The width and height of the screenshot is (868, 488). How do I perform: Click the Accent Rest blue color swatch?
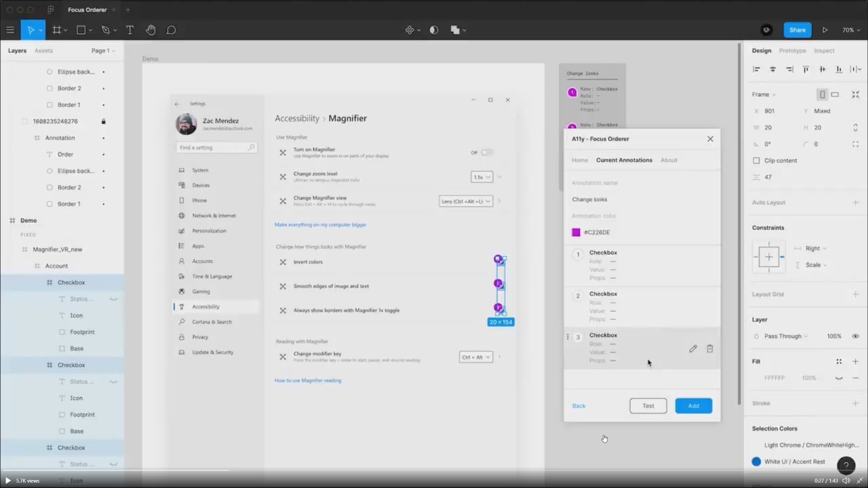coord(756,462)
